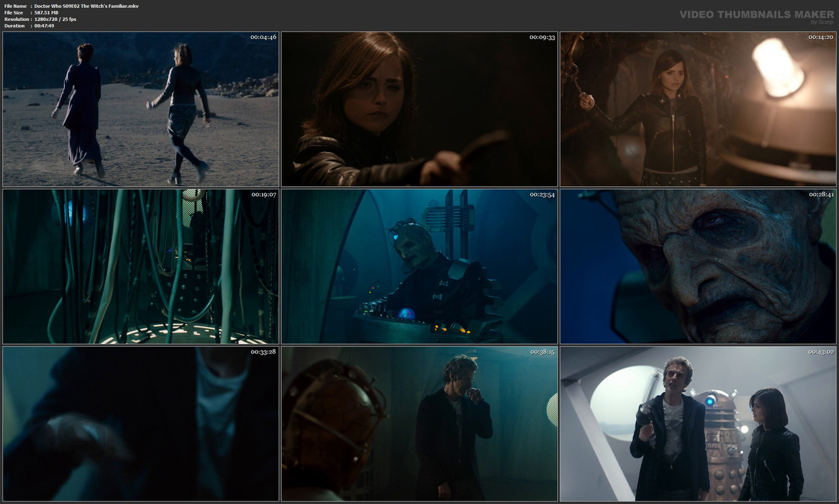839x504 pixels.
Task: Click the timestamp text '00:14:20'
Action: pos(821,37)
